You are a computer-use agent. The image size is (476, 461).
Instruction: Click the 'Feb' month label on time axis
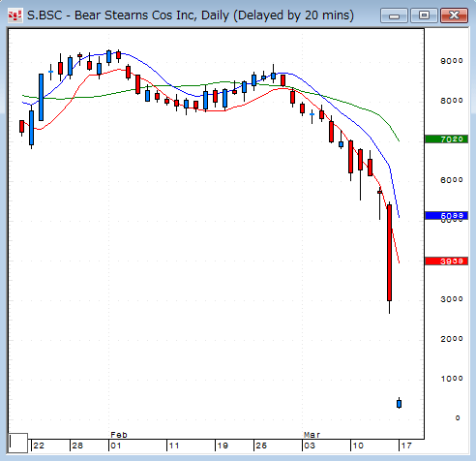coord(119,435)
